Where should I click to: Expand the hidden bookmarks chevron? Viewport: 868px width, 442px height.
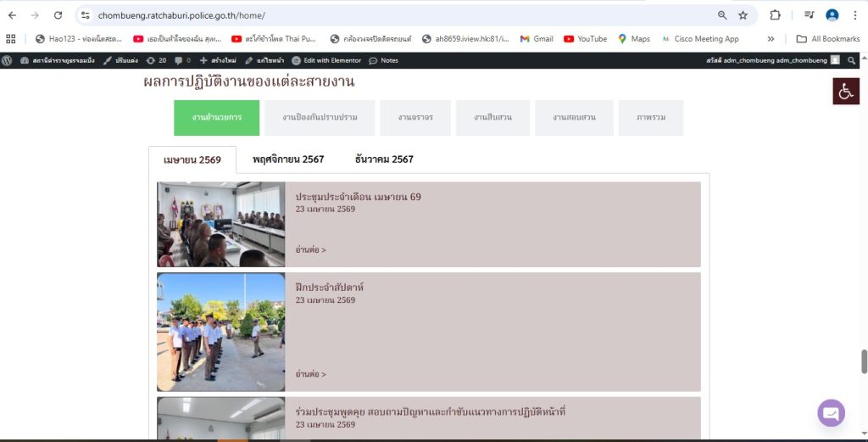pos(771,39)
